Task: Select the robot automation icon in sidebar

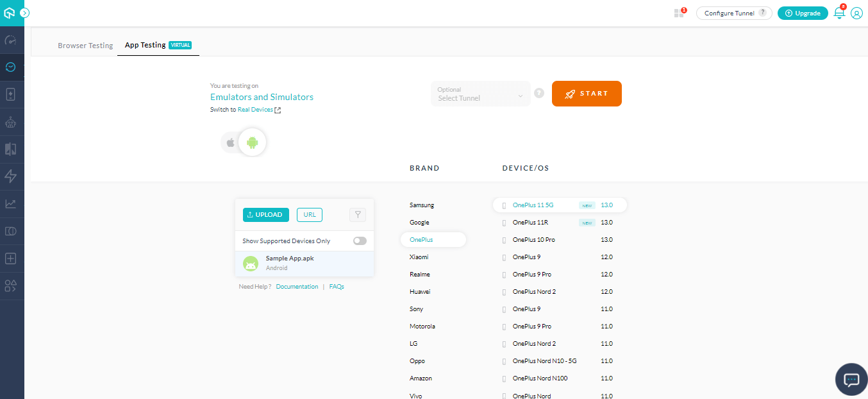Action: coord(12,121)
